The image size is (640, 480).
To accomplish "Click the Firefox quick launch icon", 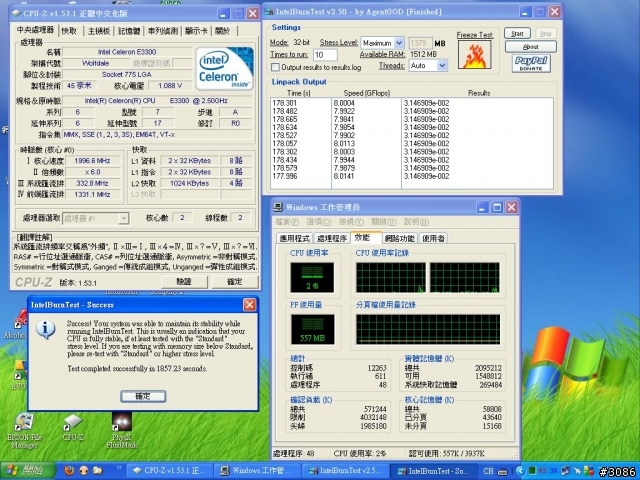I will coord(68,469).
